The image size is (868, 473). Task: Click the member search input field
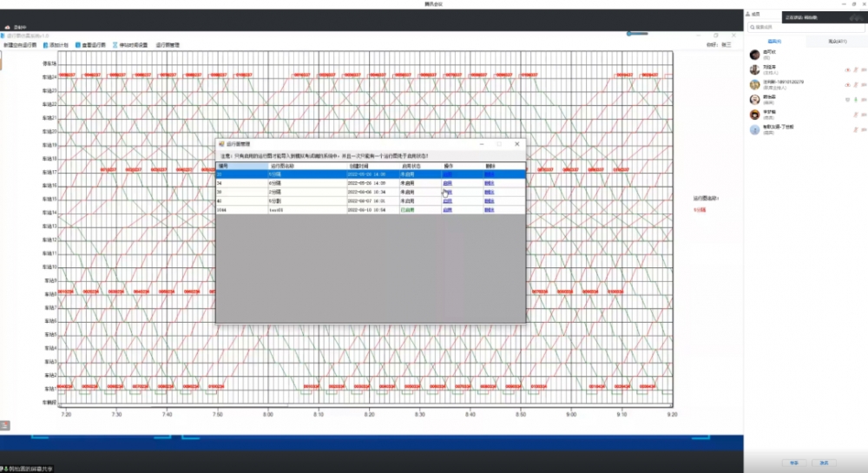coord(803,27)
